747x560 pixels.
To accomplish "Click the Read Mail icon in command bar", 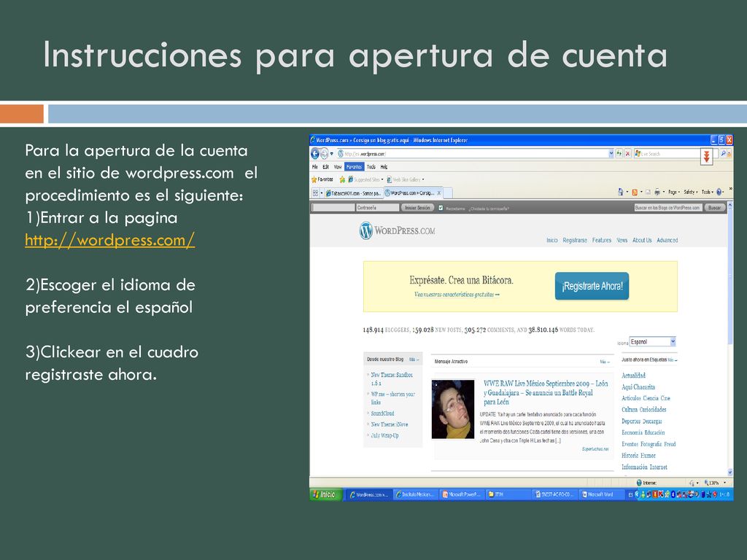I will click(648, 192).
